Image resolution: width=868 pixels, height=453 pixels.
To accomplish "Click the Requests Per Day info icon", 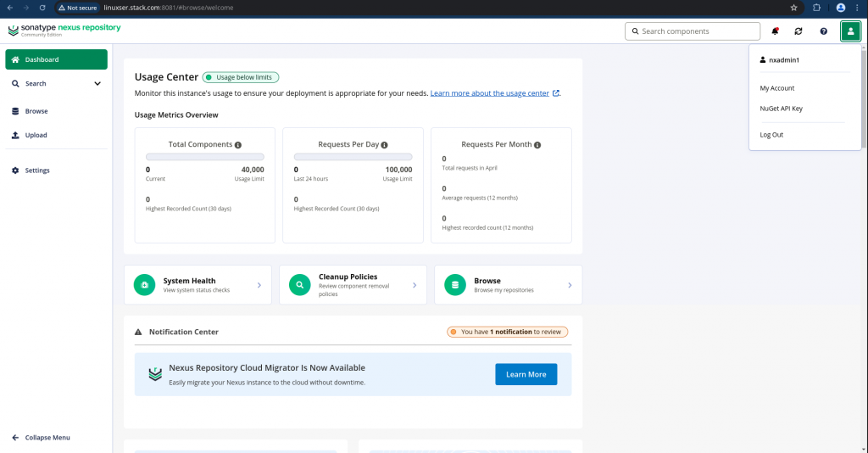I will [384, 145].
